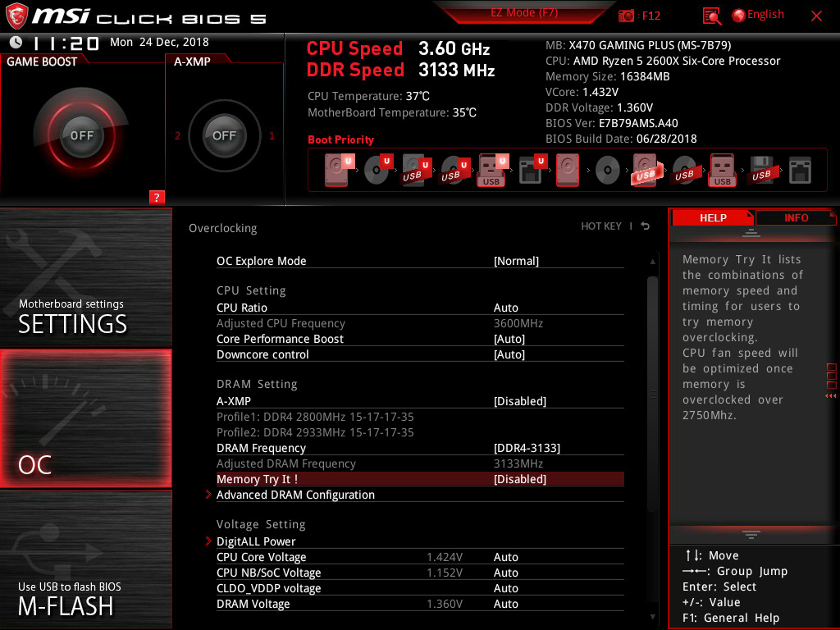
Task: Click the 11:20 time display
Action: click(x=66, y=43)
